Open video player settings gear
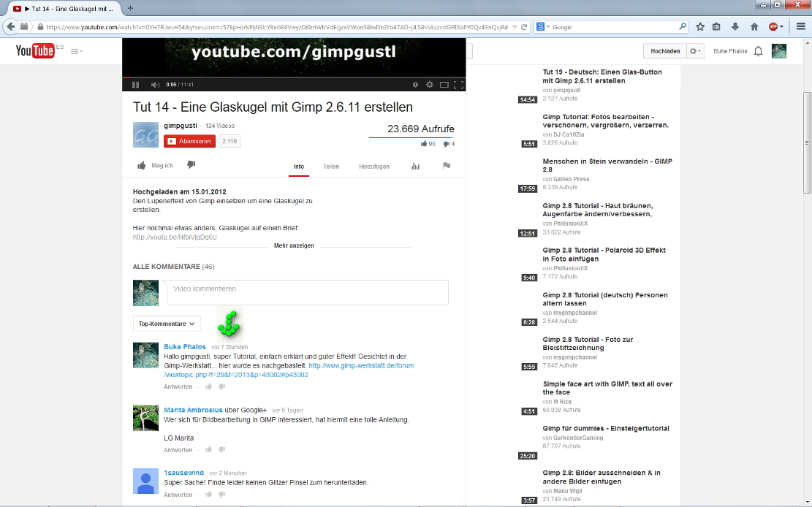Screen dimensions: 812x507 [x=430, y=85]
